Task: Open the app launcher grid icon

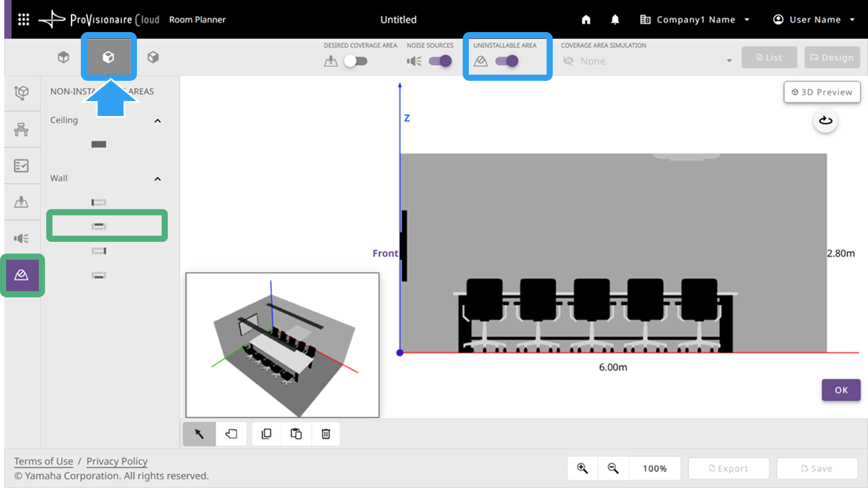Action: [23, 20]
